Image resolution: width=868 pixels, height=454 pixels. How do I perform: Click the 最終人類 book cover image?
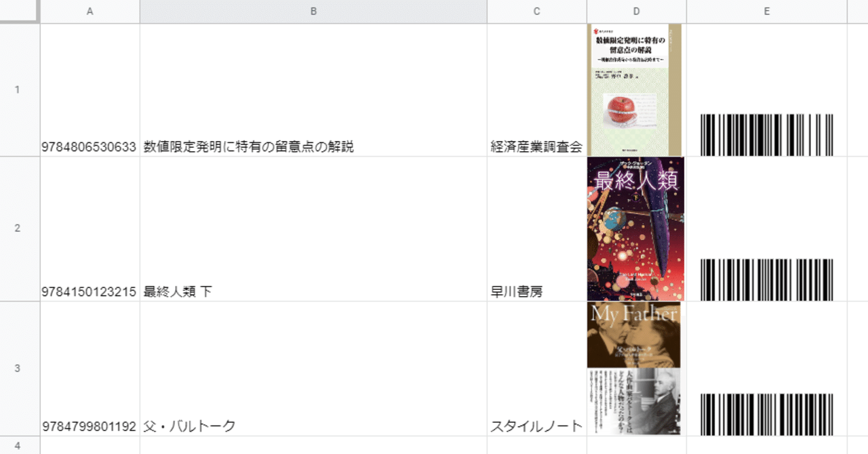click(635, 228)
